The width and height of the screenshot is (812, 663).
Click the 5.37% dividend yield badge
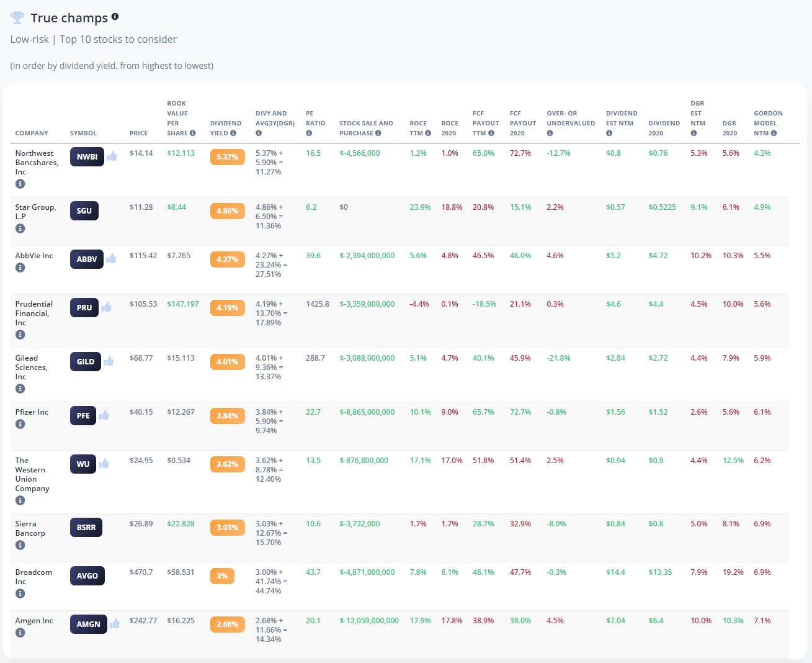pos(228,157)
